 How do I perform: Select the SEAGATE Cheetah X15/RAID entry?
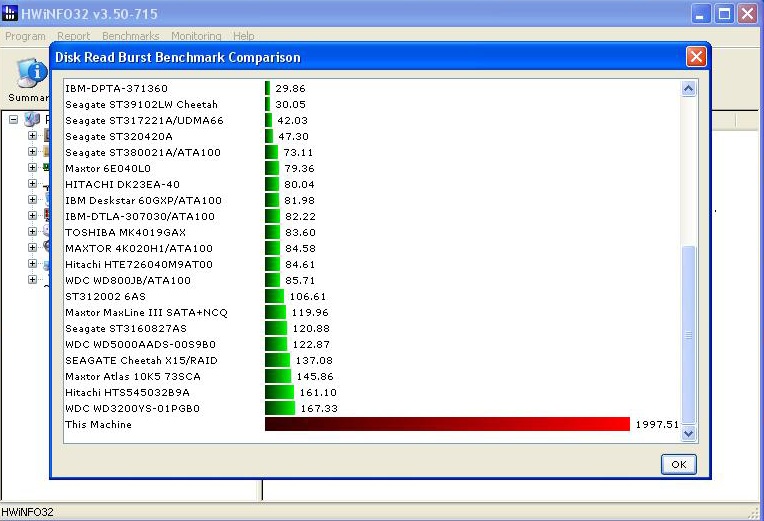pos(141,361)
